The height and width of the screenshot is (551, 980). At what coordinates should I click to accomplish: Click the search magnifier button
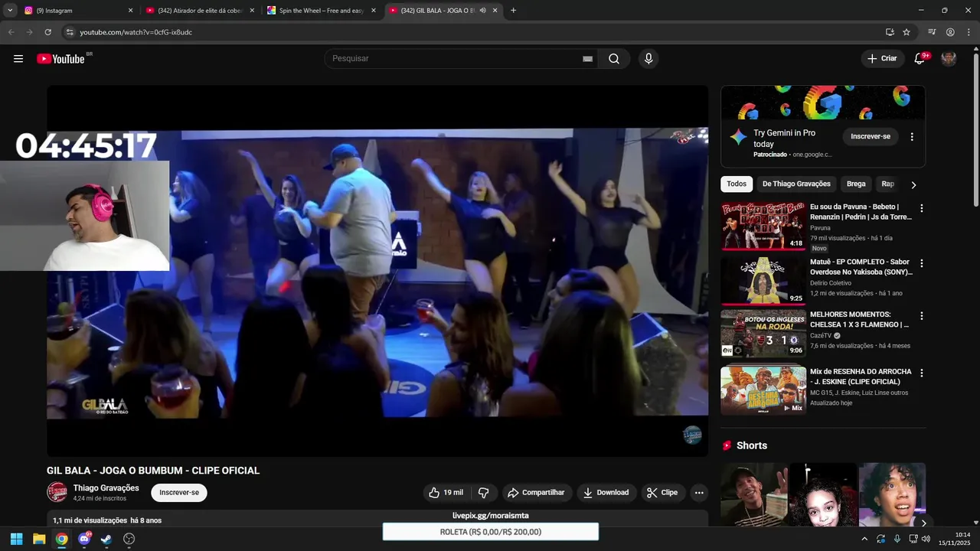[x=614, y=59]
